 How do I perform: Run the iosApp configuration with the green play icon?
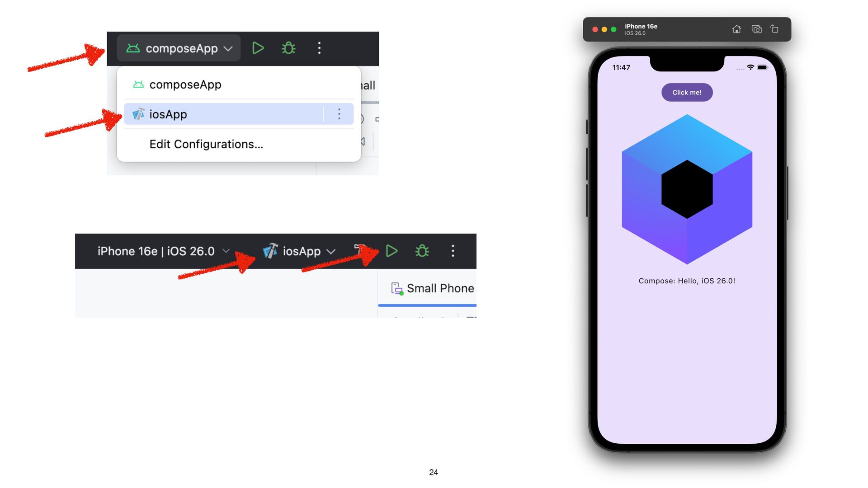(x=392, y=251)
